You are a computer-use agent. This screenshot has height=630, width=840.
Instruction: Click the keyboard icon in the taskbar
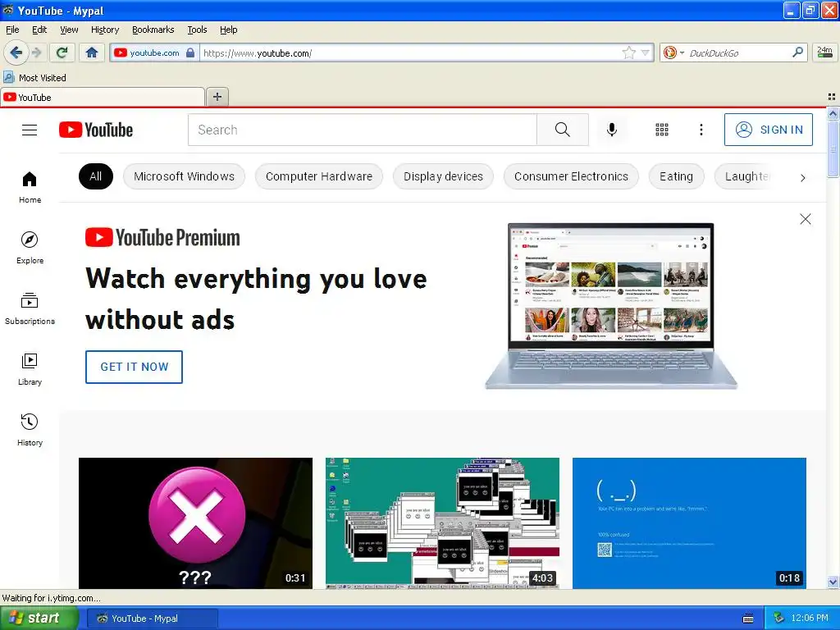tap(748, 619)
